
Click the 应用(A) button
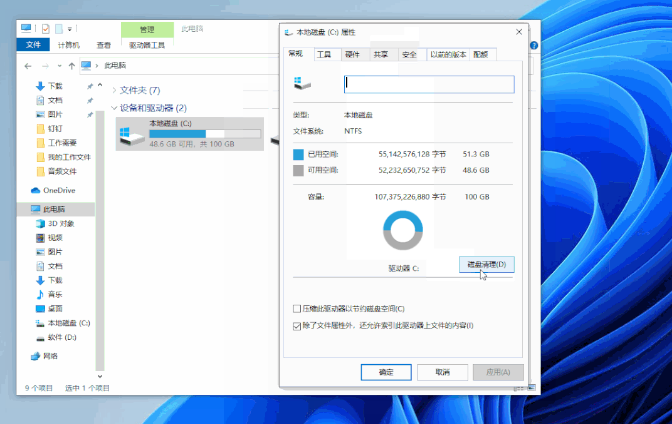pyautogui.click(x=498, y=372)
